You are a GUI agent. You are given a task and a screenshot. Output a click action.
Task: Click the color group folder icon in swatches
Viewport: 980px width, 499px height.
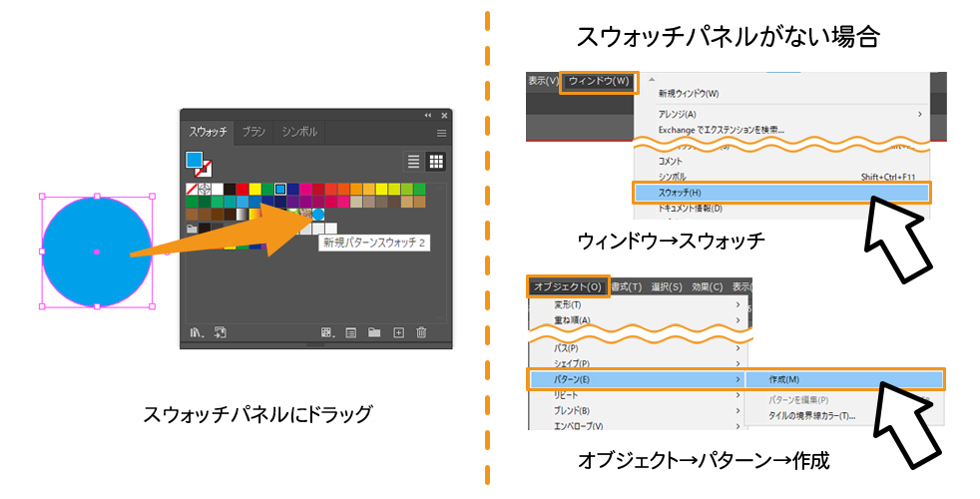click(192, 229)
